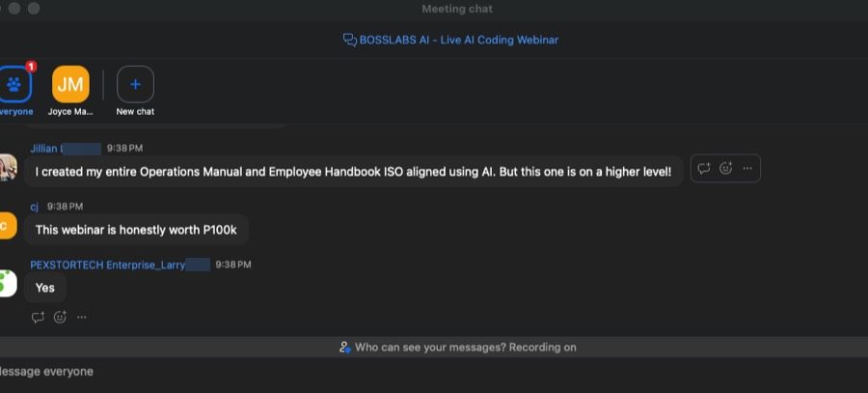This screenshot has width=868, height=393.
Task: Click sender name cj
Action: 35,207
